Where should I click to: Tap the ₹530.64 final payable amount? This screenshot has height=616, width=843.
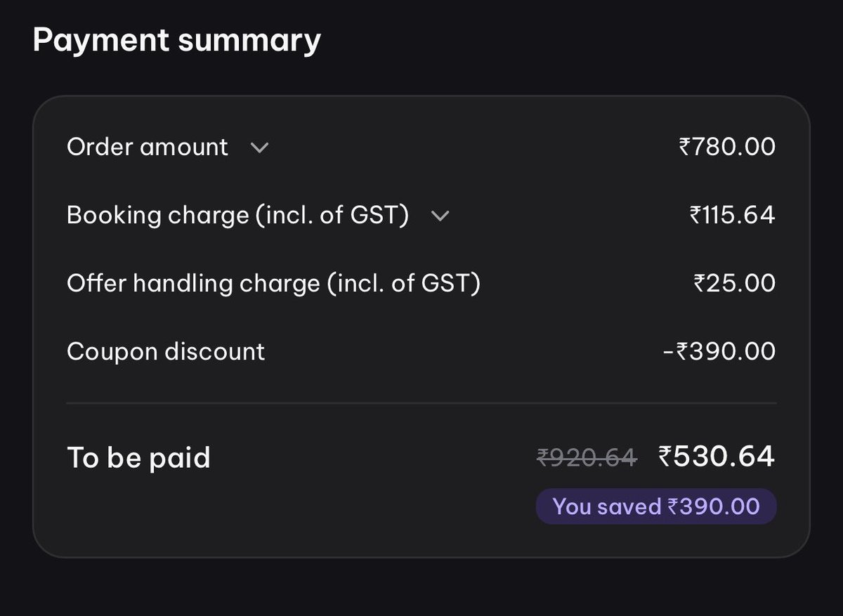pos(717,457)
